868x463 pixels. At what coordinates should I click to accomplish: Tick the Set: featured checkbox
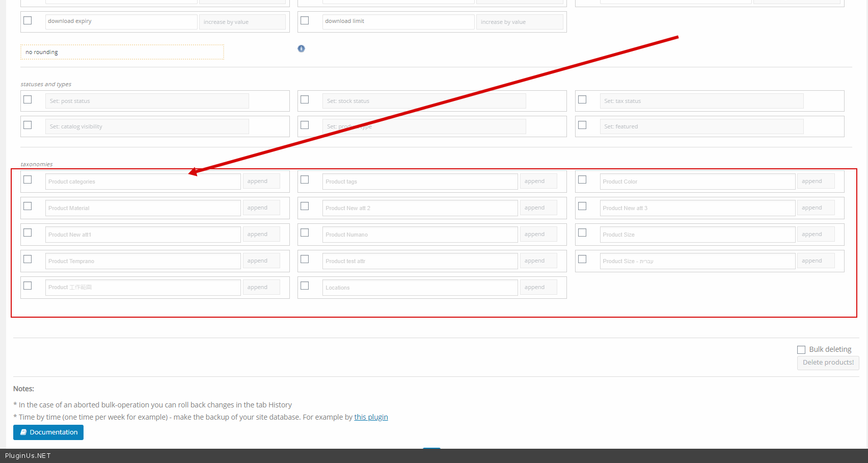[x=582, y=125]
